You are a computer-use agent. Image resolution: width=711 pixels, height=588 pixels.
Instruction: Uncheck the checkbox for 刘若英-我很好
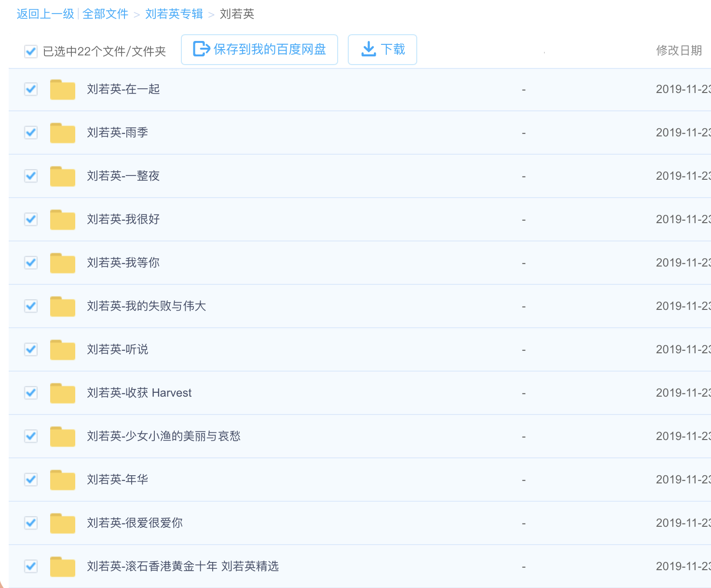31,219
